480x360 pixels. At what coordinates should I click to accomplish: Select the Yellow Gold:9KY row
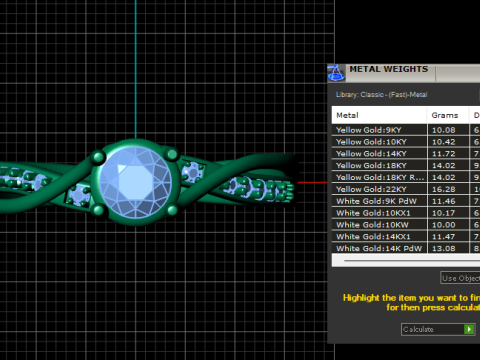(x=406, y=130)
